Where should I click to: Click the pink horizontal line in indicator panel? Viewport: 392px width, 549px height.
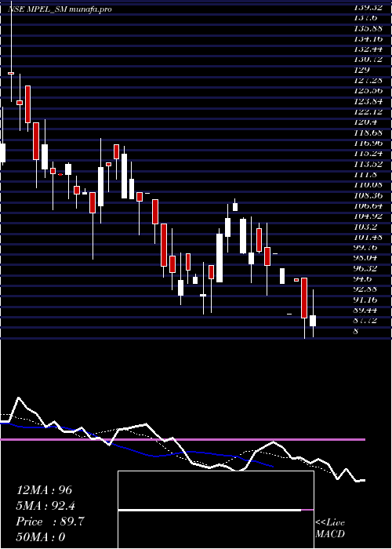183,439
